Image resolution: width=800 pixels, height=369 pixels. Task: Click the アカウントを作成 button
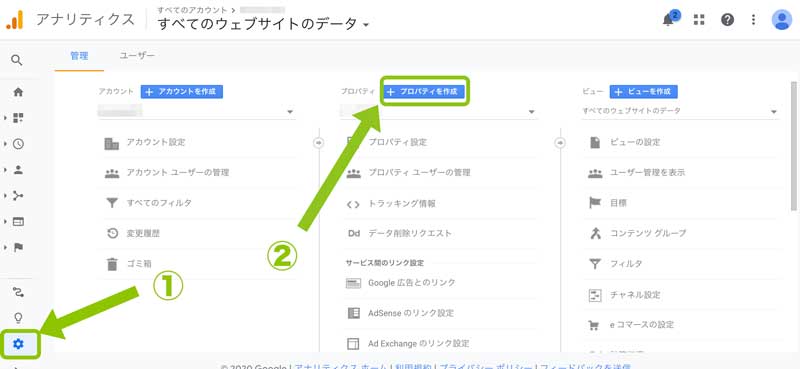click(182, 92)
